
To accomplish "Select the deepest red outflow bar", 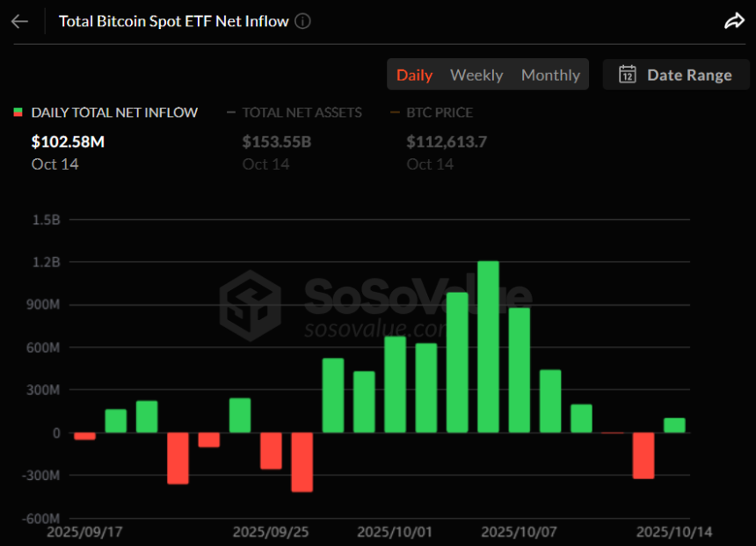I will (302, 462).
